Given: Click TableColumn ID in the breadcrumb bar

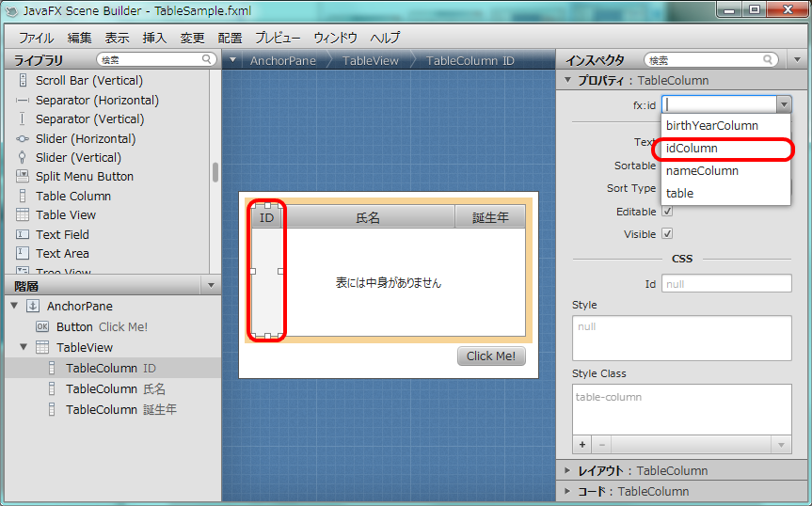Looking at the screenshot, I should 470,60.
